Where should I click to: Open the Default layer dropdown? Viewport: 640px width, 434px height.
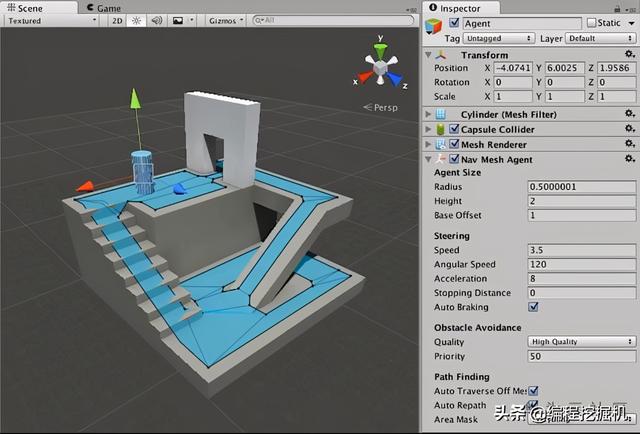point(600,38)
